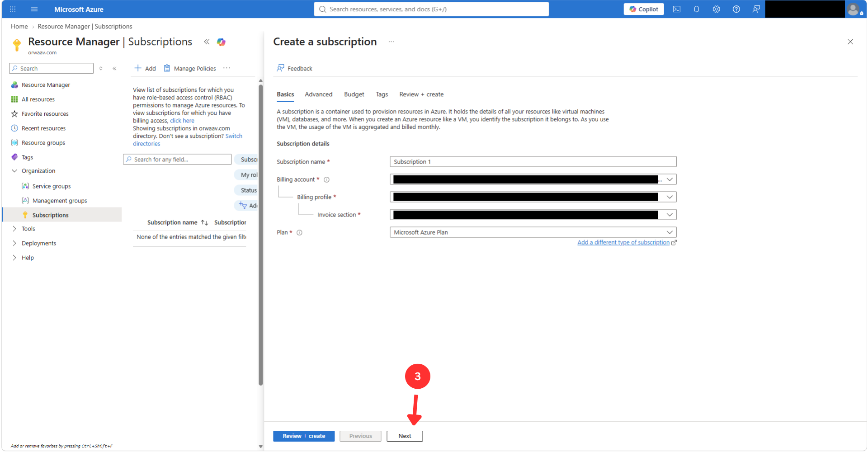Image resolution: width=868 pixels, height=452 pixels.
Task: Click Copilot icon beside Subscriptions title
Action: [221, 42]
